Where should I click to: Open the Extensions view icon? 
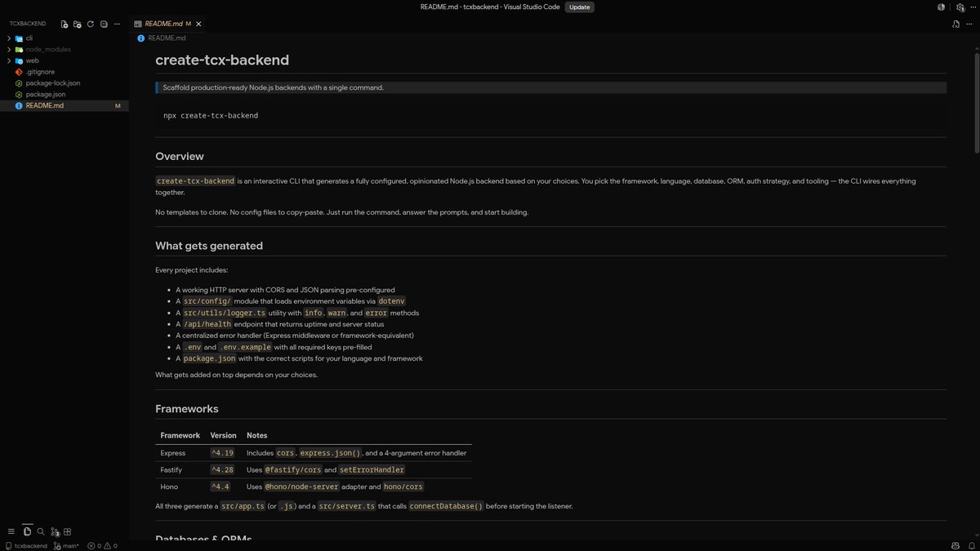tap(68, 531)
